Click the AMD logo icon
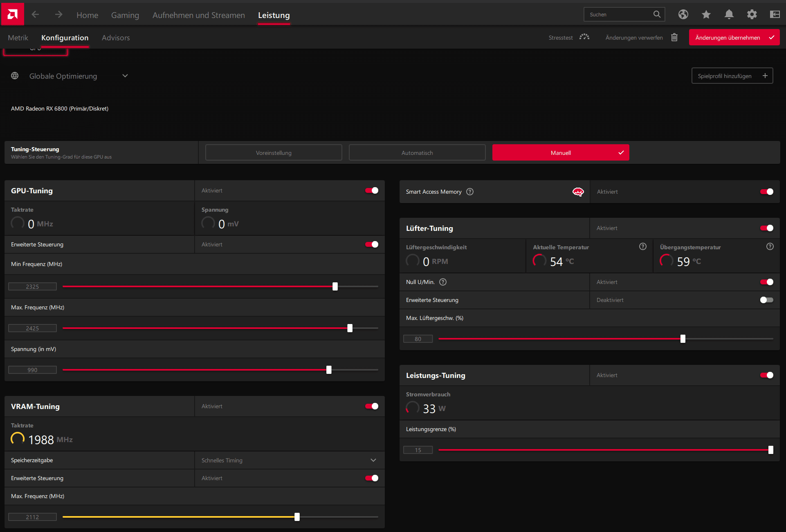Screen dimensions: 786x532 tap(12, 14)
